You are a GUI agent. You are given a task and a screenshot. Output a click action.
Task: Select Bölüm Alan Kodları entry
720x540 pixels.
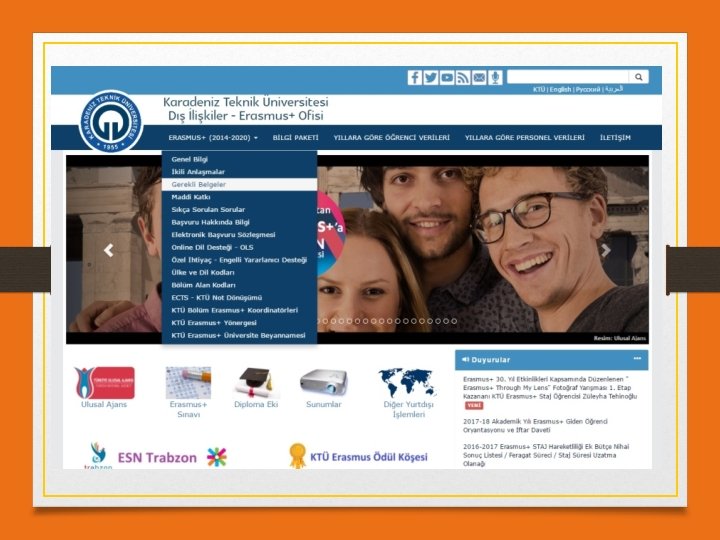239,285
